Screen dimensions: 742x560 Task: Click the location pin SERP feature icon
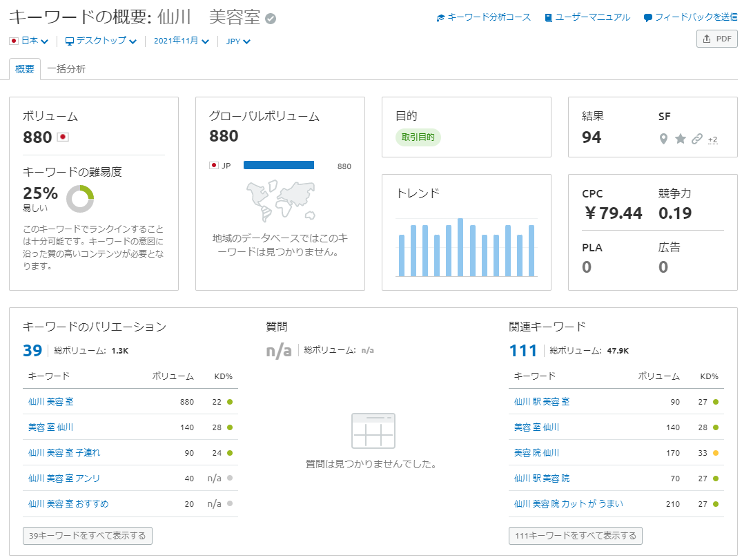tap(663, 139)
